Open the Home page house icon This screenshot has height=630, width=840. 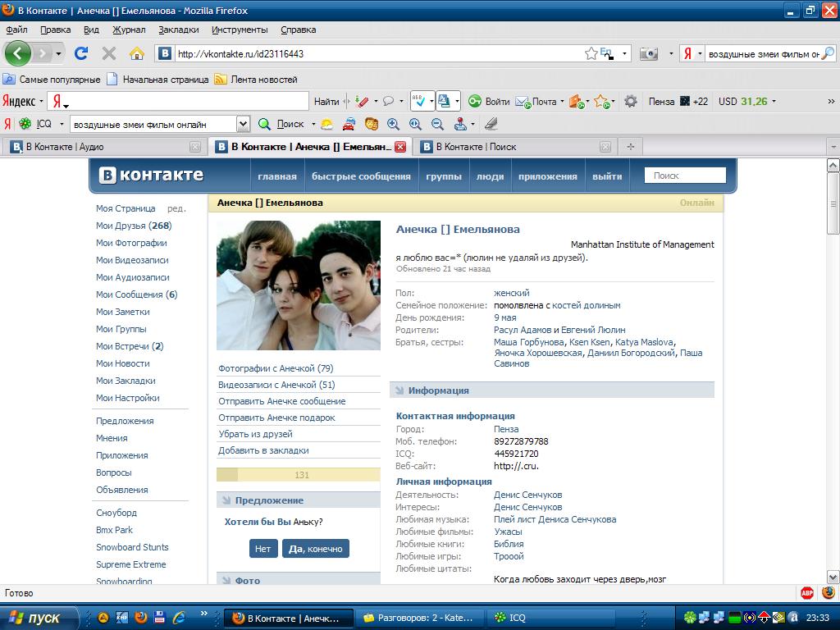tap(137, 53)
